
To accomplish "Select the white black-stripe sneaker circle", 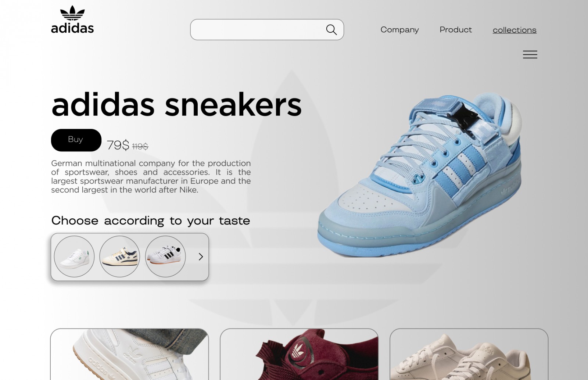I will (165, 257).
